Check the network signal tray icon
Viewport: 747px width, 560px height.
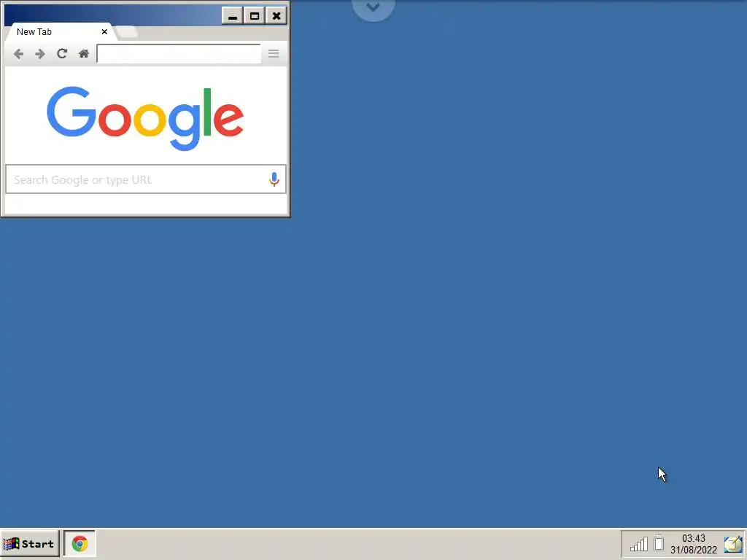click(x=639, y=544)
